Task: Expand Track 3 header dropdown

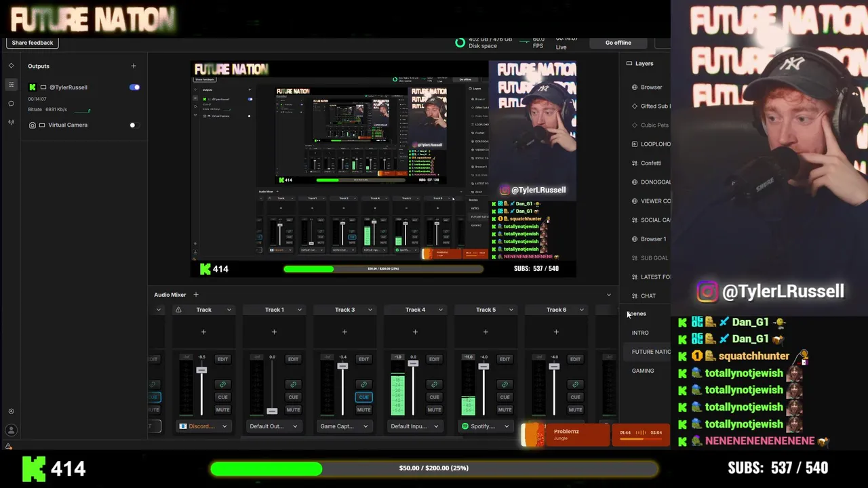Action: [370, 310]
